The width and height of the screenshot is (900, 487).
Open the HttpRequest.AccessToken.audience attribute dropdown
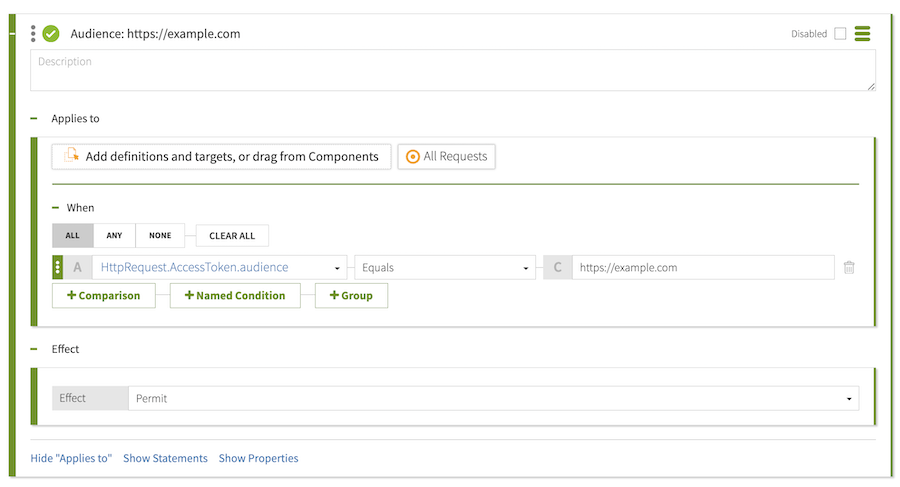click(x=219, y=268)
